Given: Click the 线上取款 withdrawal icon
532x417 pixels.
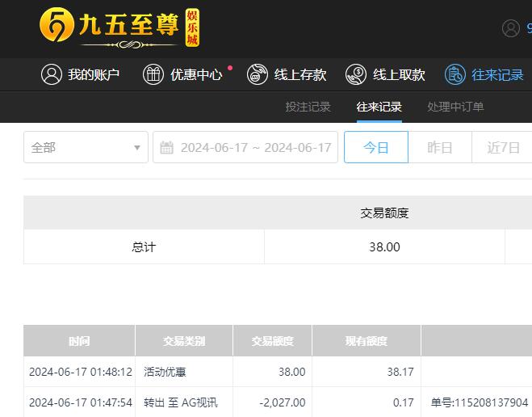Looking at the screenshot, I should (x=356, y=74).
